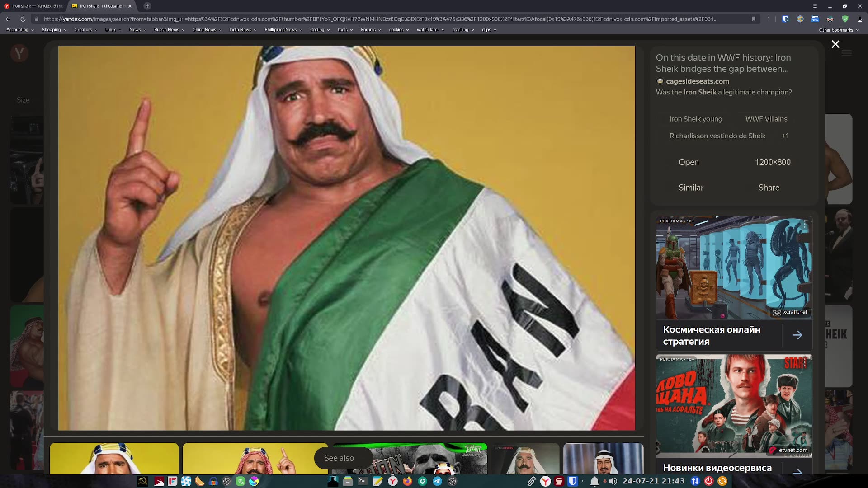Open the file manager drawer icon in taskbar
This screenshot has height=488, width=868.
(347, 481)
